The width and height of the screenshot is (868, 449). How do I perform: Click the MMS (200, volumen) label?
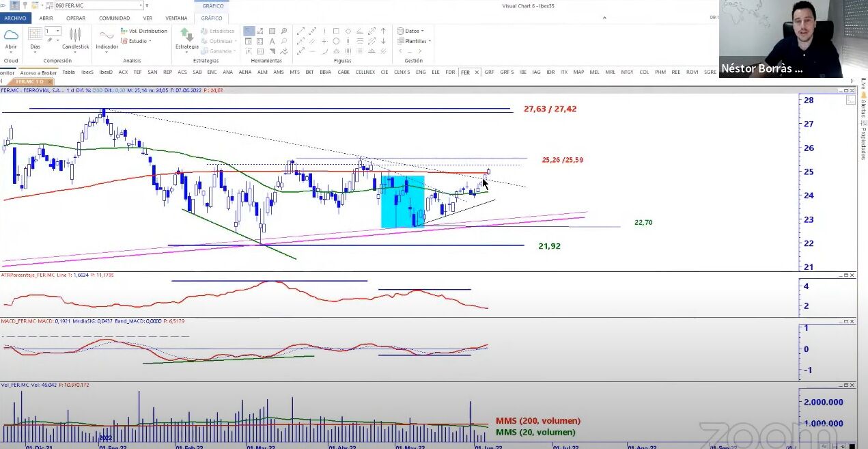[538, 421]
